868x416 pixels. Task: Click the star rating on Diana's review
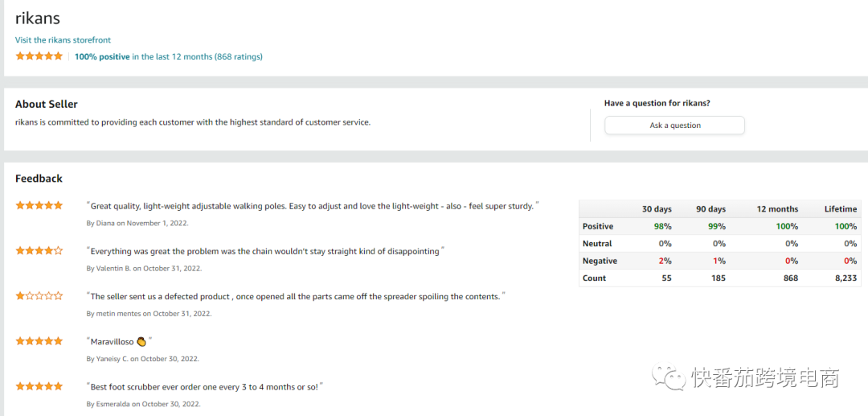coord(39,205)
